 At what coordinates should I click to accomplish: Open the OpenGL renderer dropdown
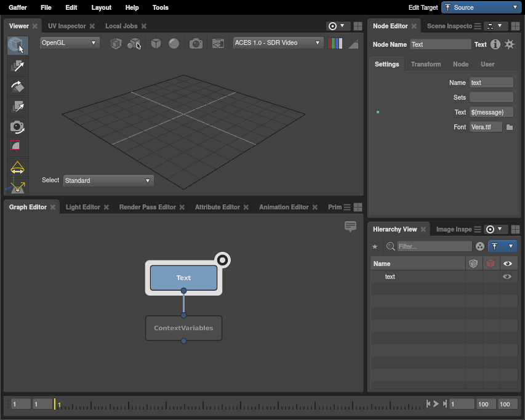click(69, 43)
